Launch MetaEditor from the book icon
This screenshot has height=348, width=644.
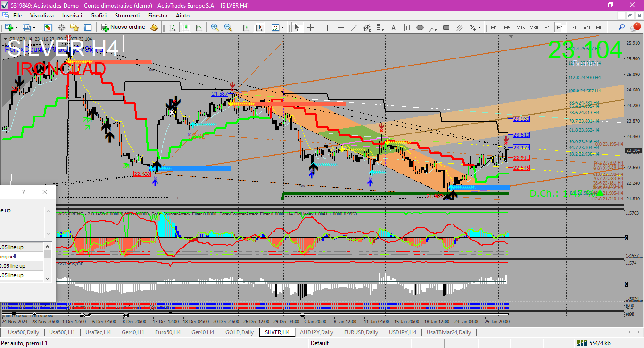point(154,27)
